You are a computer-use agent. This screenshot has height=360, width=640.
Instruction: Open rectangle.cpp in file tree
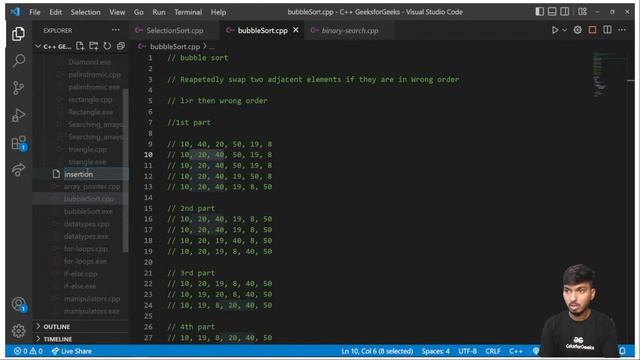[x=90, y=100]
